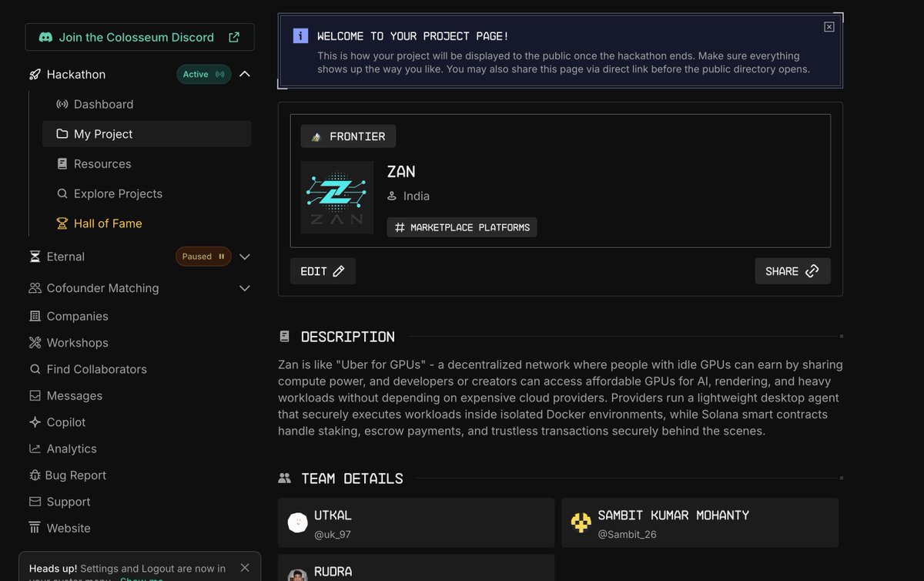Click the Explore Projects search icon
Viewport: 924px width, 581px height.
[x=62, y=193]
